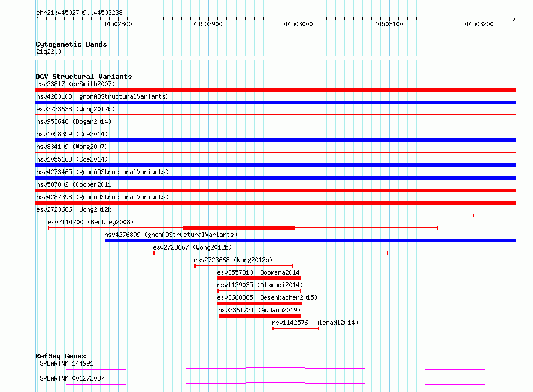Viewport: 533px width, 392px height.
Task: Click ruler position 44503200
Action: (x=479, y=24)
